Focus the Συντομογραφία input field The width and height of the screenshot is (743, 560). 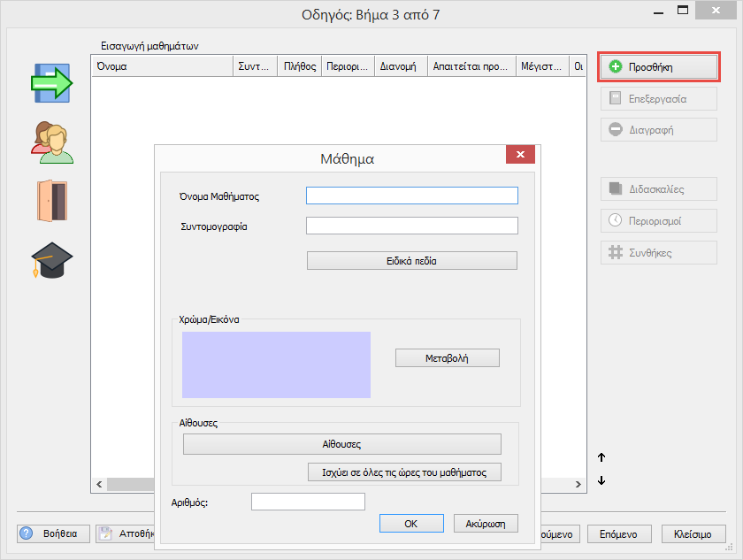[x=411, y=226]
